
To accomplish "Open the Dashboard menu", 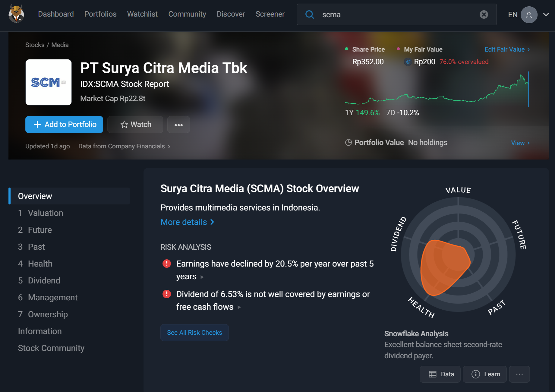I will click(56, 14).
